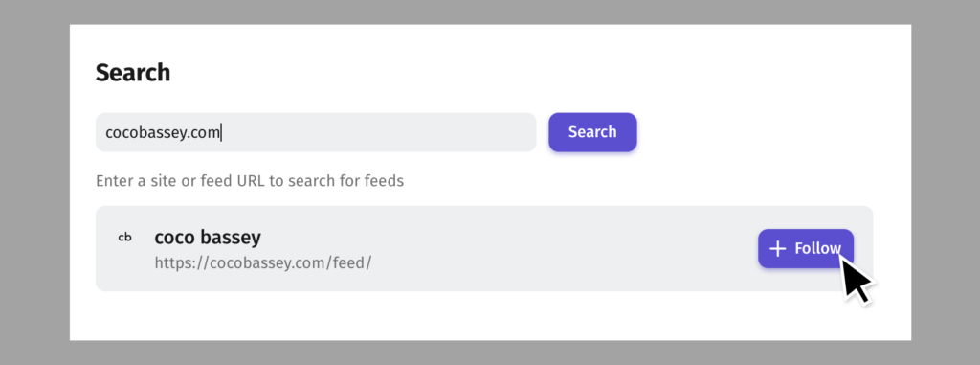This screenshot has height=365, width=980.
Task: Place cursor at end of search input
Action: (222, 133)
